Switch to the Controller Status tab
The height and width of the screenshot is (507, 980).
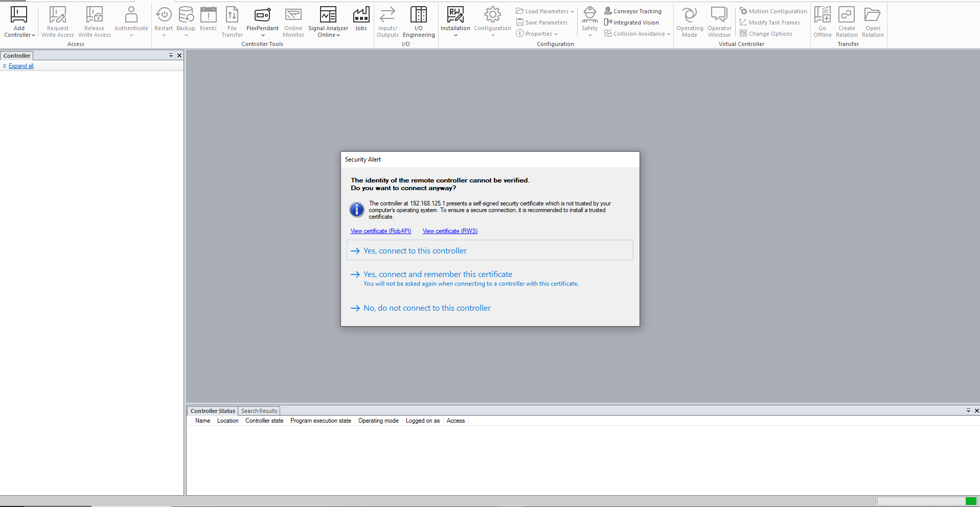click(213, 411)
